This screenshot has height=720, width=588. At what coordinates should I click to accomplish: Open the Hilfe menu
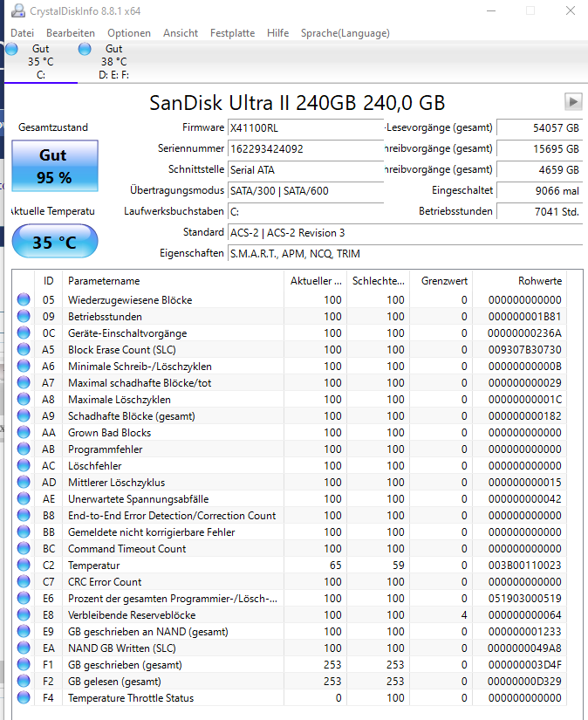(x=277, y=33)
